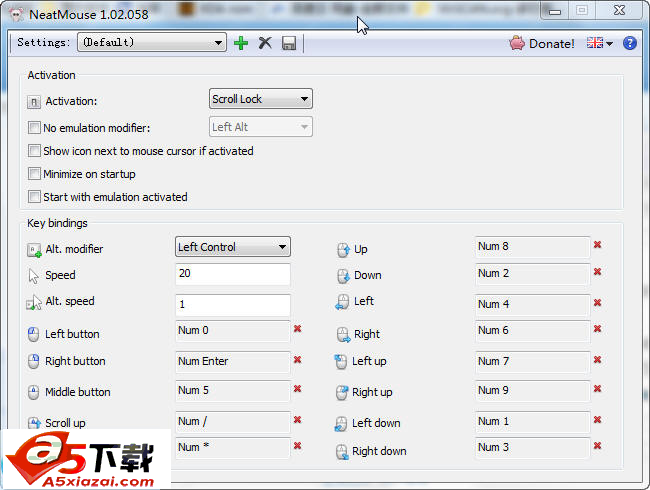The image size is (650, 490).
Task: Open the Activation key Scroll Lock dropdown
Action: (x=261, y=99)
